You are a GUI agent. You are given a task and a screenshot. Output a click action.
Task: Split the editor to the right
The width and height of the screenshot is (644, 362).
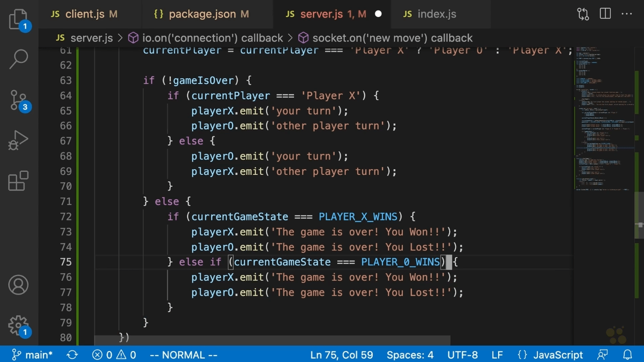point(605,14)
